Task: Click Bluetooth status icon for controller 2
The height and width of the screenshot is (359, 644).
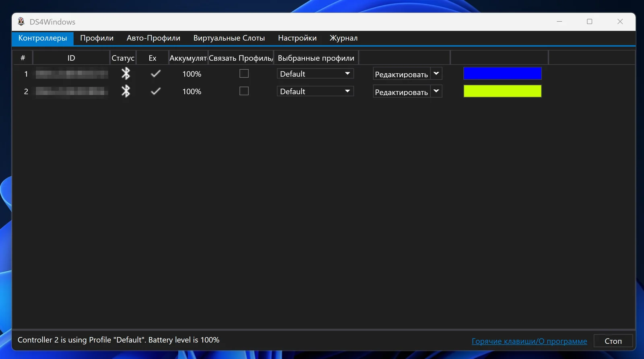Action: point(126,91)
